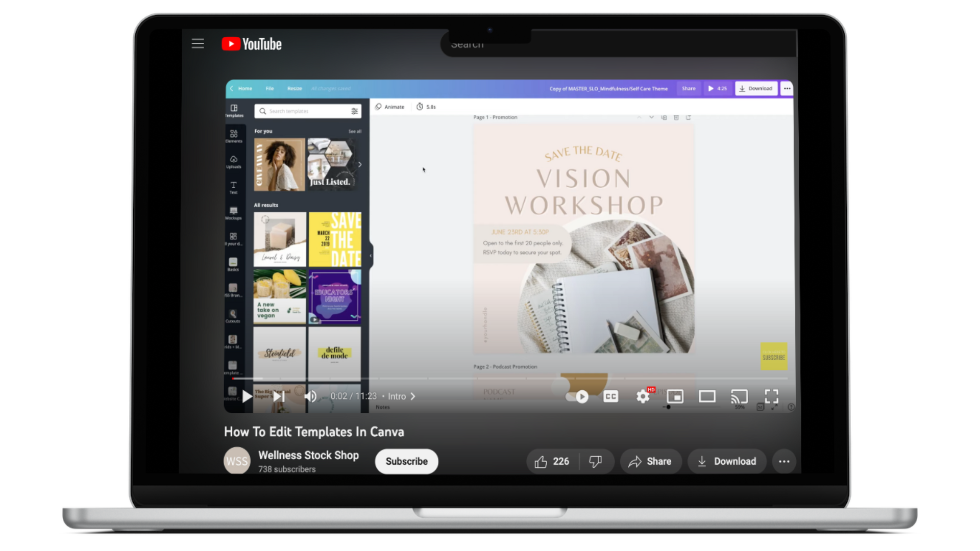Subscribe to Wellness Stock Shop
Viewport: 980px width, 551px height.
tap(406, 461)
